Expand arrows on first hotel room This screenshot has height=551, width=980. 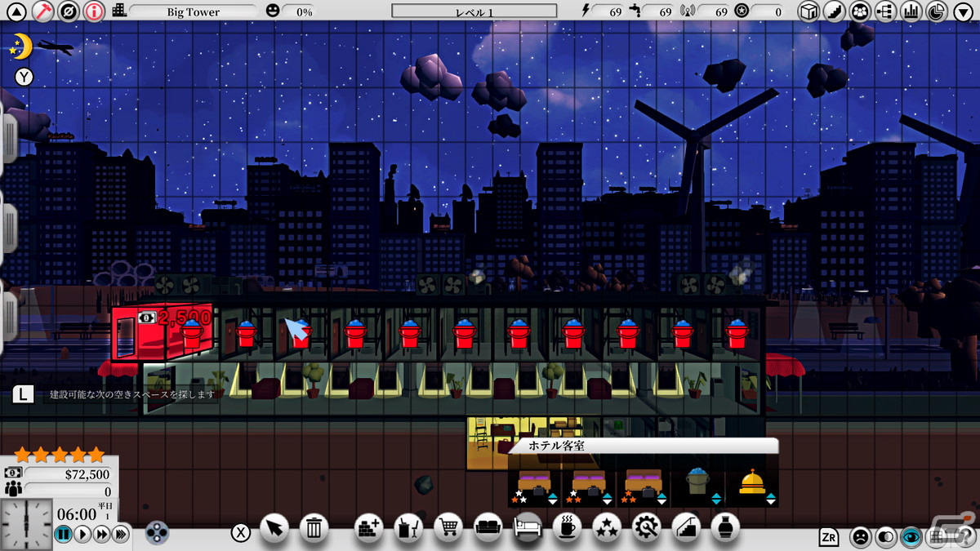tap(553, 499)
